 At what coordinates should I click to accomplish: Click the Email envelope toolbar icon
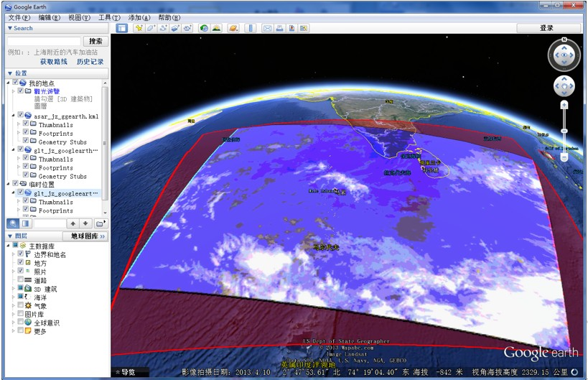tap(267, 28)
